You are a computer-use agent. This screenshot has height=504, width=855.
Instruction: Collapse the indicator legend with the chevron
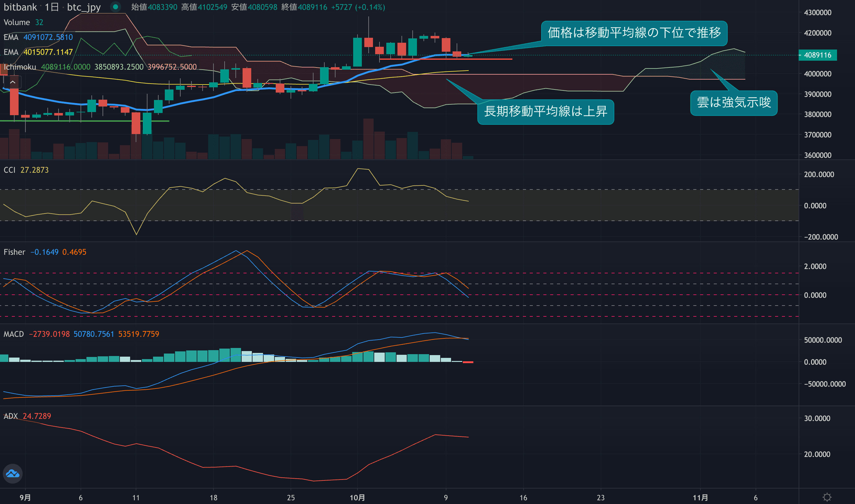tap(13, 82)
